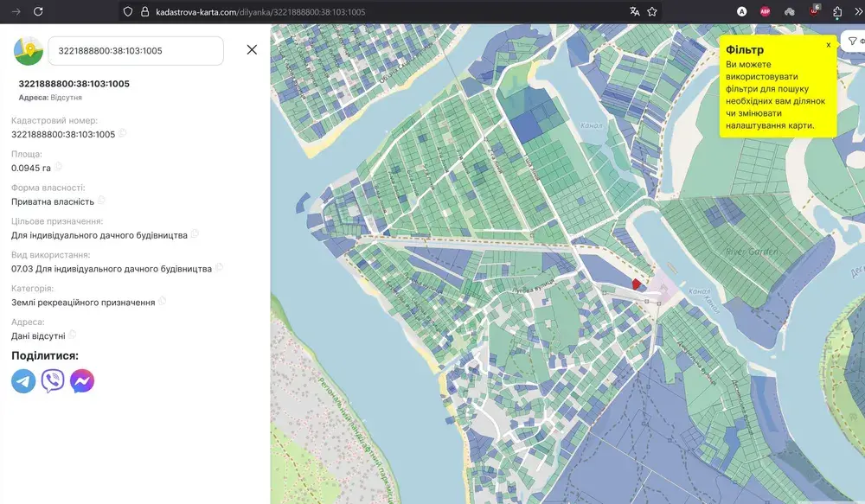Click the cadastral number search field
Image resolution: width=865 pixels, height=504 pixels.
click(x=136, y=51)
